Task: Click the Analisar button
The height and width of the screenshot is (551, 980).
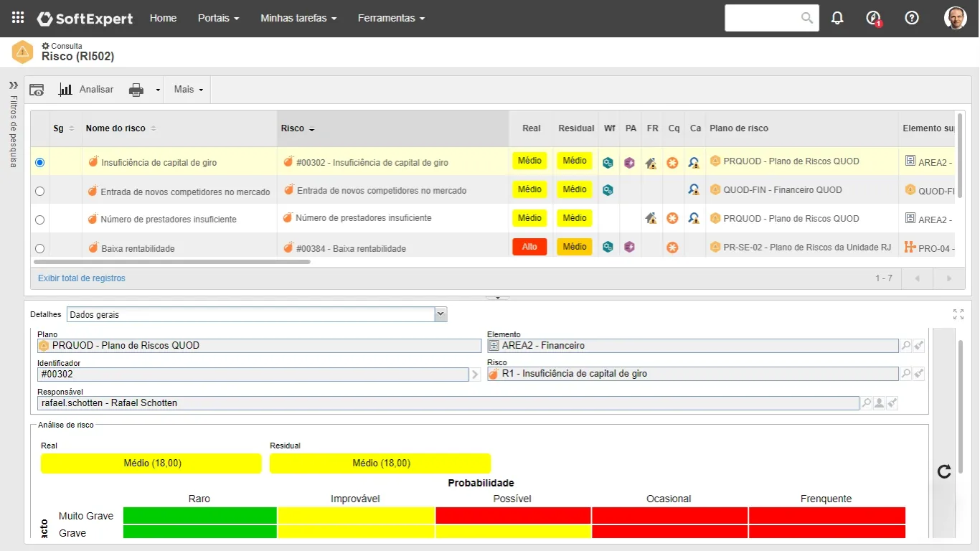Action: (x=86, y=90)
